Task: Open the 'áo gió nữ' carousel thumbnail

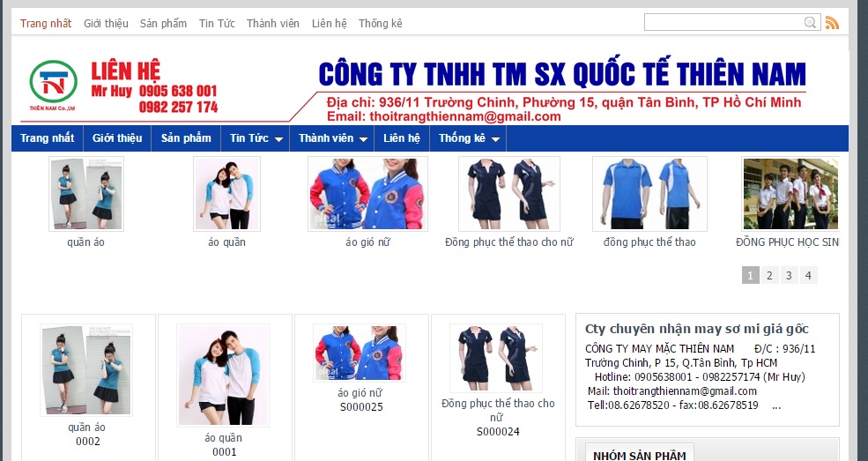Action: click(x=367, y=194)
